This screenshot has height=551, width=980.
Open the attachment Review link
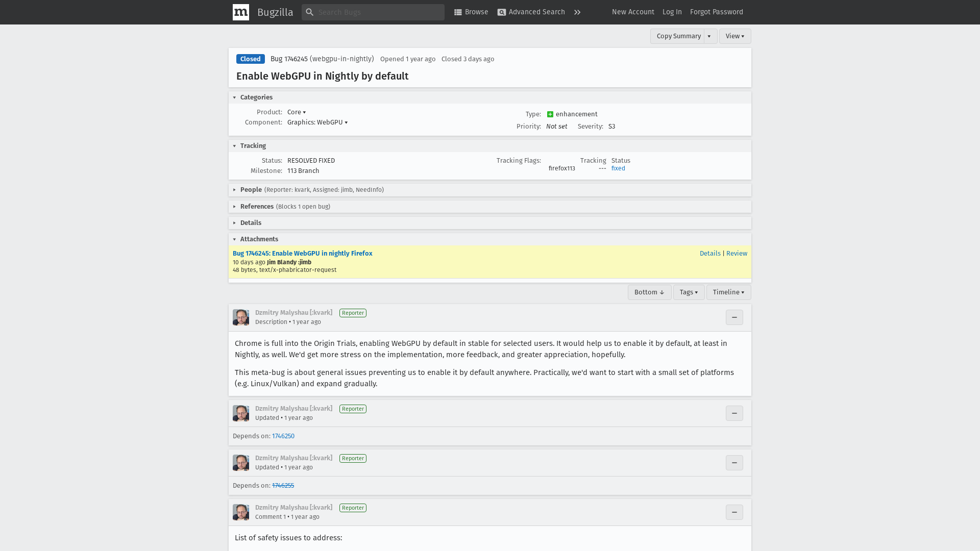coord(737,254)
